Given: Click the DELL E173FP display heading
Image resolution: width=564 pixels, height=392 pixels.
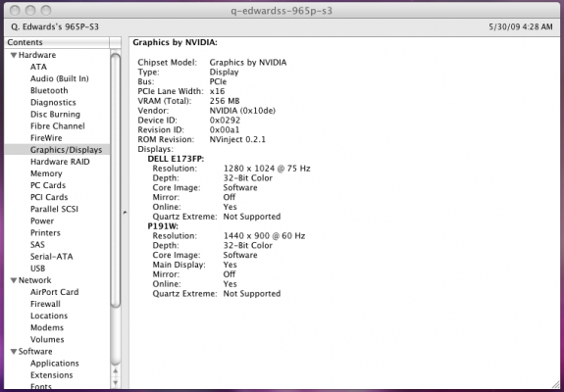Looking at the screenshot, I should 176,159.
